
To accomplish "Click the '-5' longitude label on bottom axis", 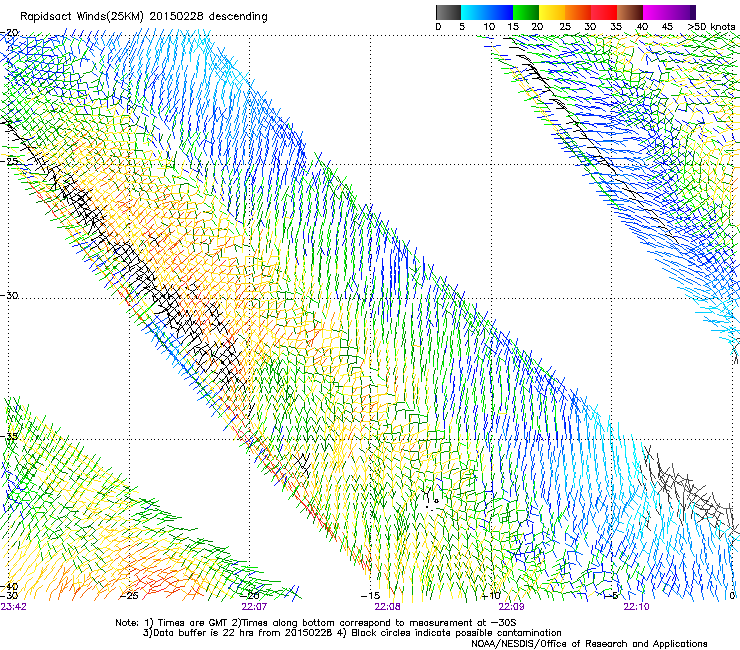I will (x=612, y=596).
